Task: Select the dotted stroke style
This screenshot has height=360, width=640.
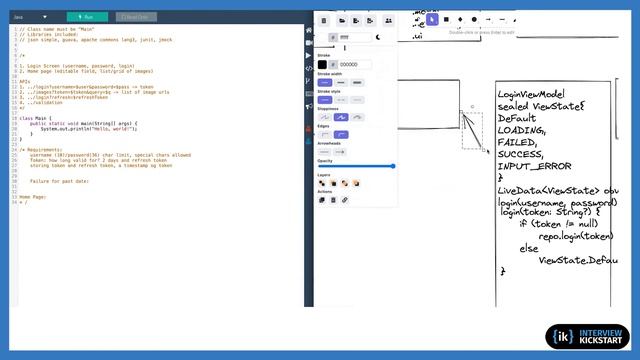Action: tap(357, 100)
